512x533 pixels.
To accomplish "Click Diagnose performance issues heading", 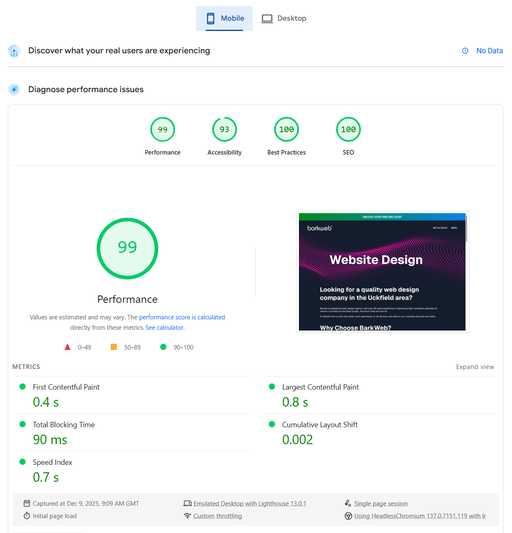I will 86,89.
